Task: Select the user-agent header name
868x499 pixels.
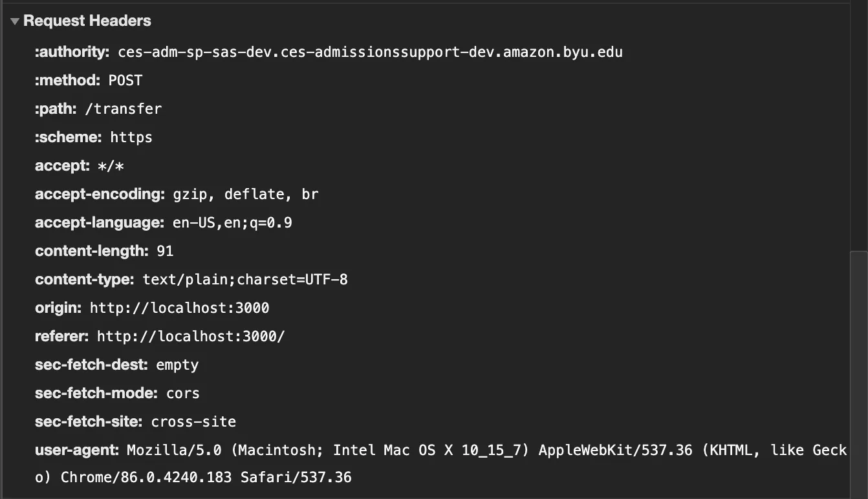Action: point(77,450)
